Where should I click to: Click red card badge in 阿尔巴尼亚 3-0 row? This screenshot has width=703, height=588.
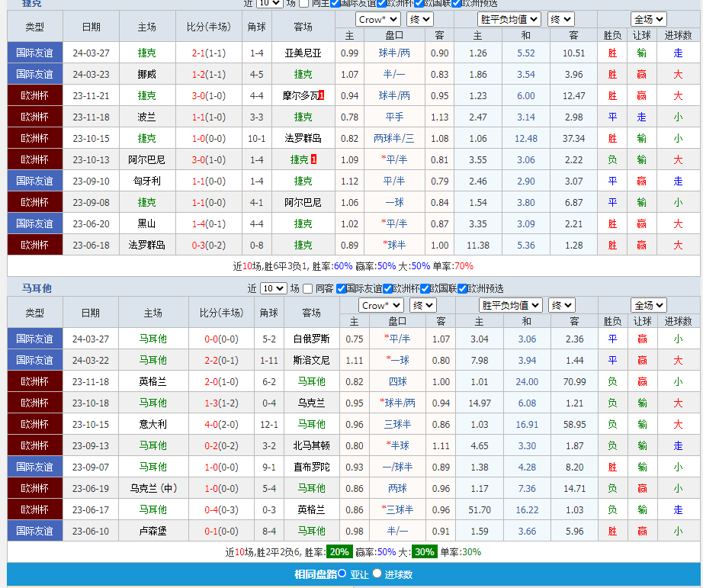click(x=314, y=159)
